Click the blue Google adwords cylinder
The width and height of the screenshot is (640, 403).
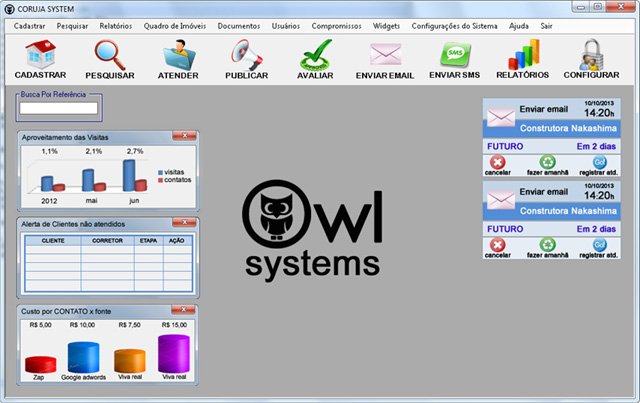tap(83, 357)
